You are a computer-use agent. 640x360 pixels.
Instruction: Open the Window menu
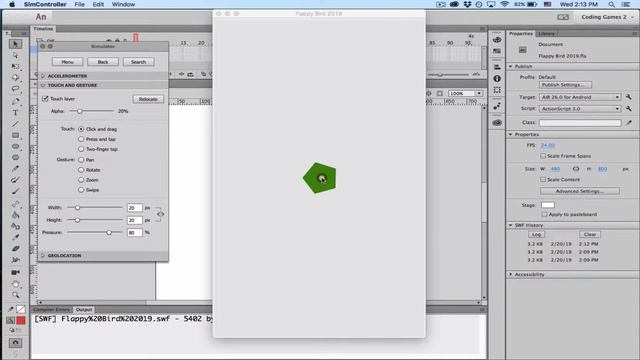(x=123, y=4)
